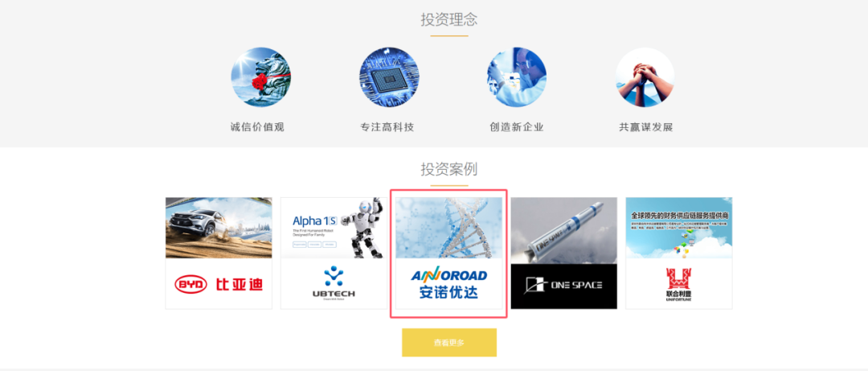
Task: Click the yellow 查看更多 button
Action: (x=449, y=342)
